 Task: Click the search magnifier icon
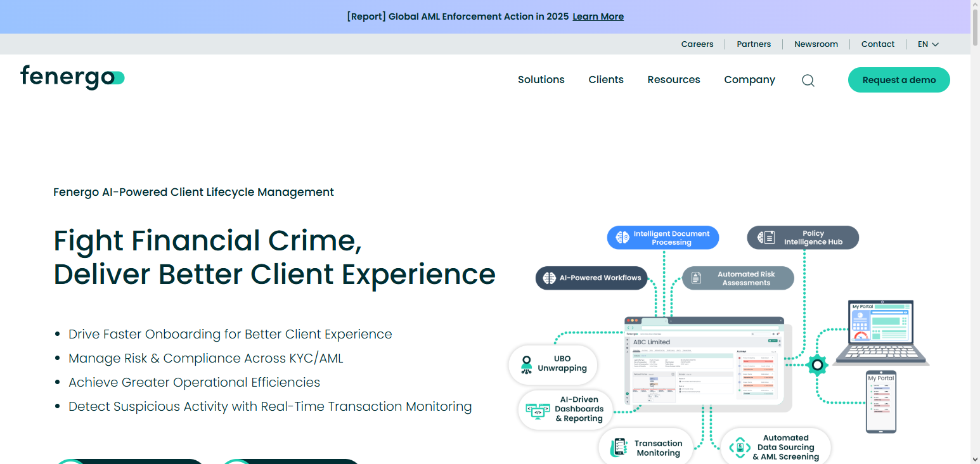pos(808,81)
